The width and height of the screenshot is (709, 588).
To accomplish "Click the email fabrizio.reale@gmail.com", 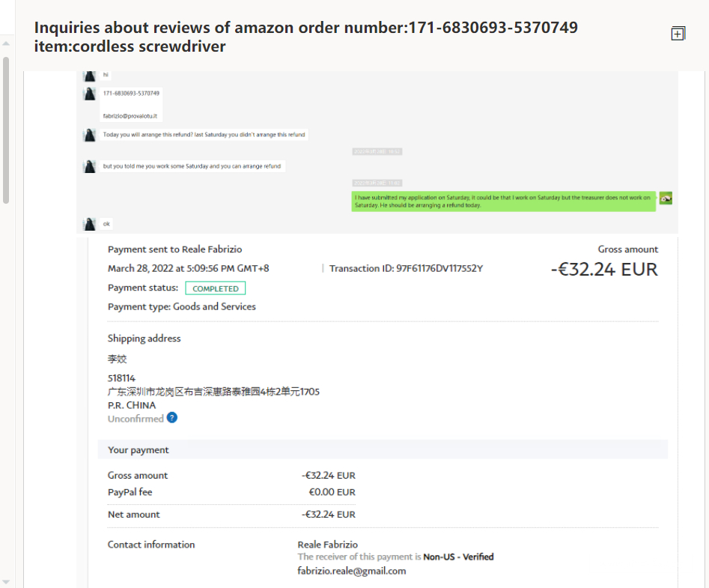I will pos(352,571).
